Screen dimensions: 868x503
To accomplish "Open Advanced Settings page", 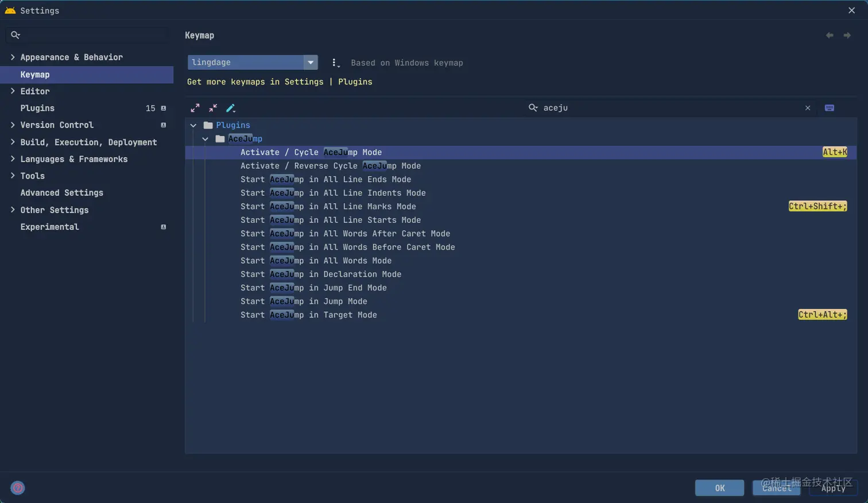I will (62, 193).
